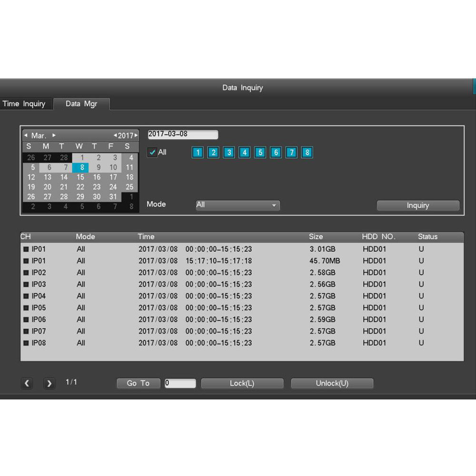This screenshot has height=476, width=476.
Task: Toggle channel 3 selection
Action: (229, 152)
